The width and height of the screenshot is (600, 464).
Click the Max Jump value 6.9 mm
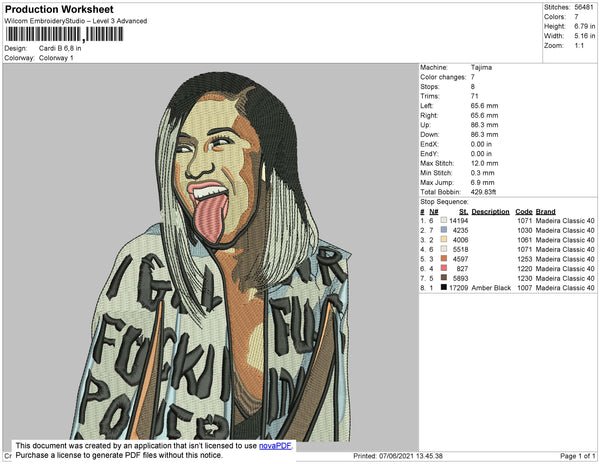[483, 182]
